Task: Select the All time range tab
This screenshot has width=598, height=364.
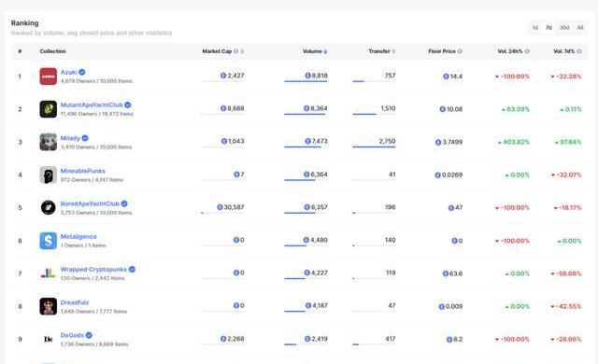Action: pos(580,27)
